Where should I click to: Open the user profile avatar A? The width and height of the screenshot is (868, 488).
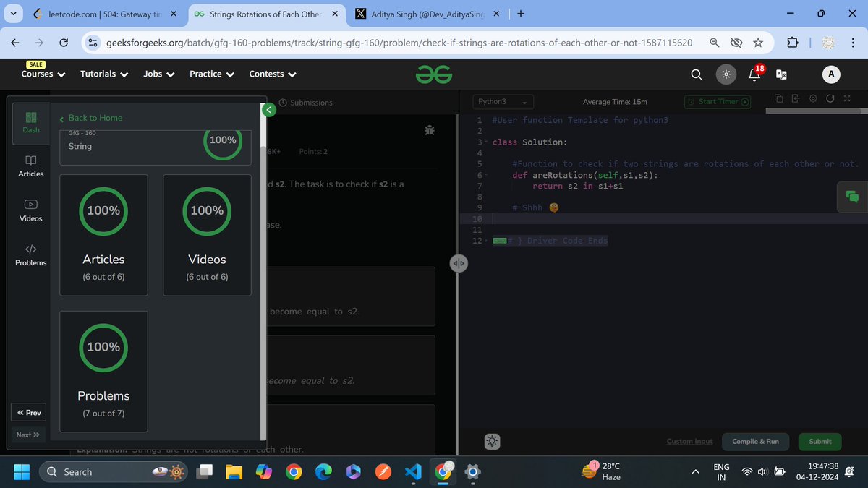pyautogui.click(x=831, y=74)
